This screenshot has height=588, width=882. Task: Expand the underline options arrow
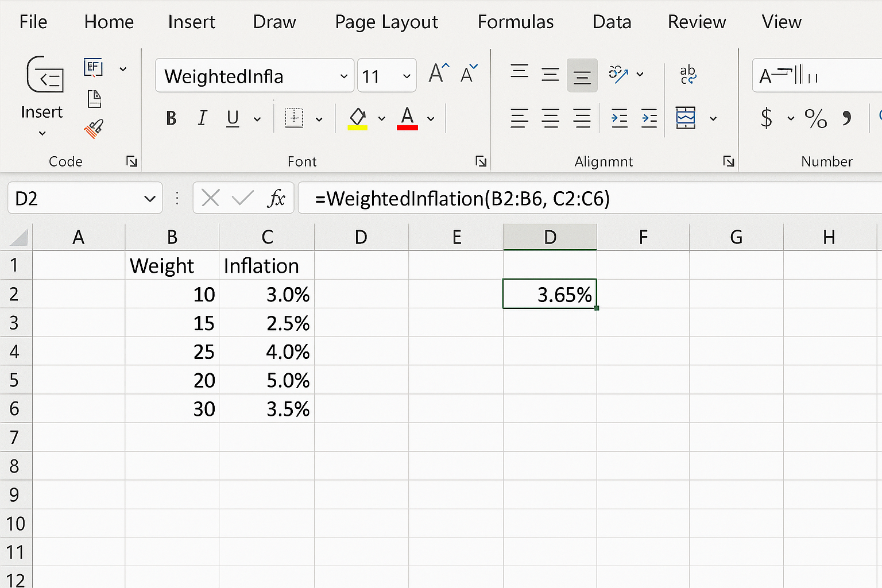point(257,119)
